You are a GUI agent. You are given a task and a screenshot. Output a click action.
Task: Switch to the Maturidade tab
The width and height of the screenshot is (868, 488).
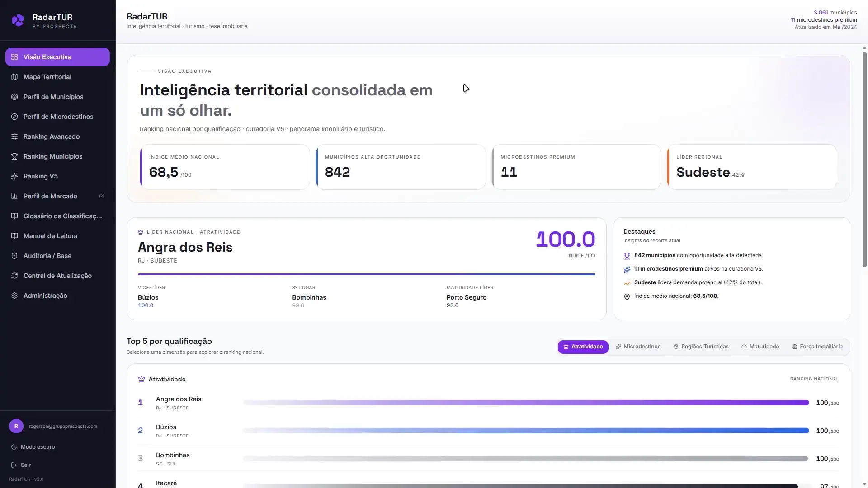point(760,347)
